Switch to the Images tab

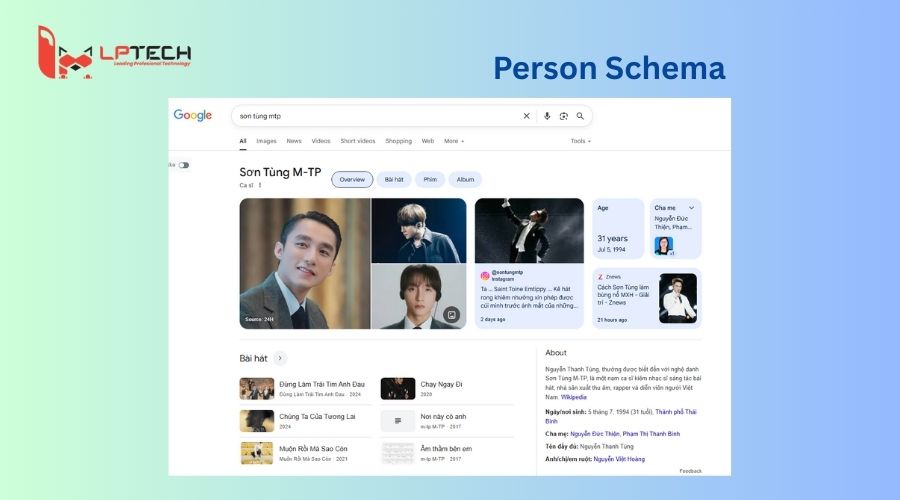click(x=266, y=141)
